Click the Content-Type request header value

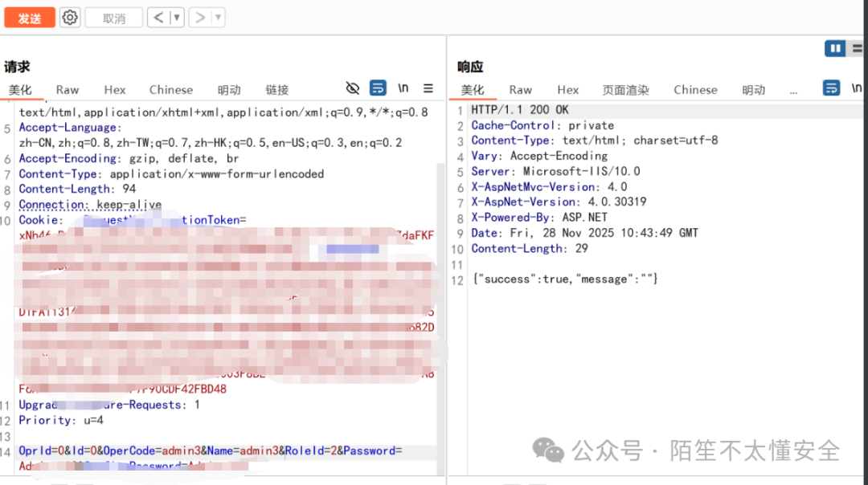pyautogui.click(x=216, y=174)
